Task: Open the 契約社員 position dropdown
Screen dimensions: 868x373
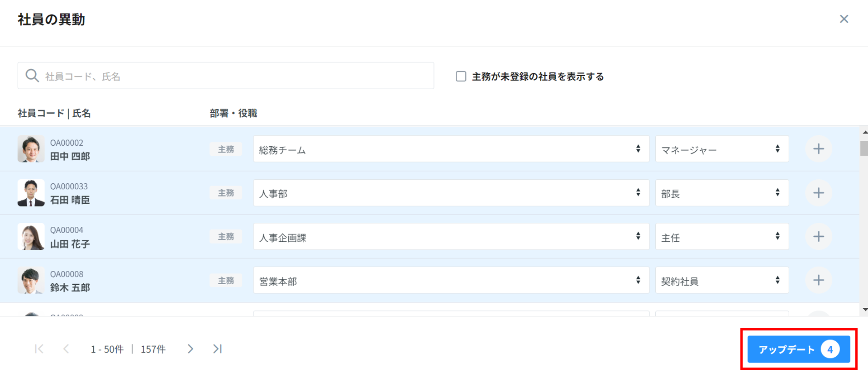Action: point(721,280)
